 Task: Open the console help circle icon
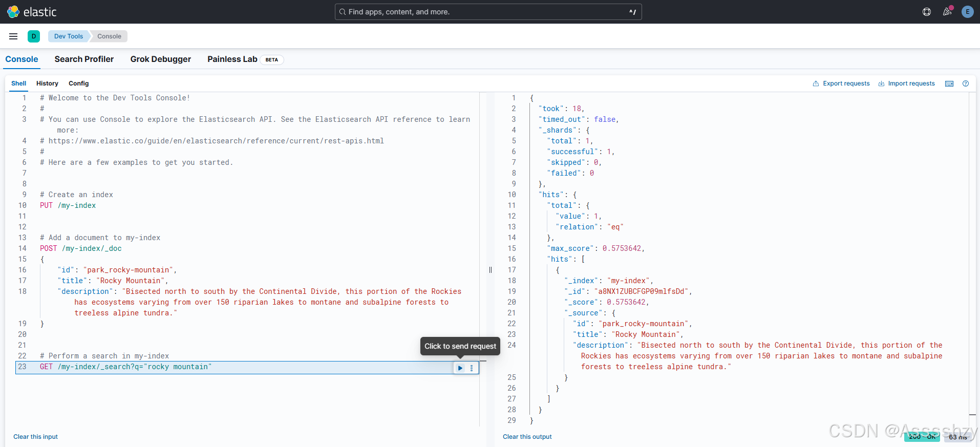[x=966, y=83]
